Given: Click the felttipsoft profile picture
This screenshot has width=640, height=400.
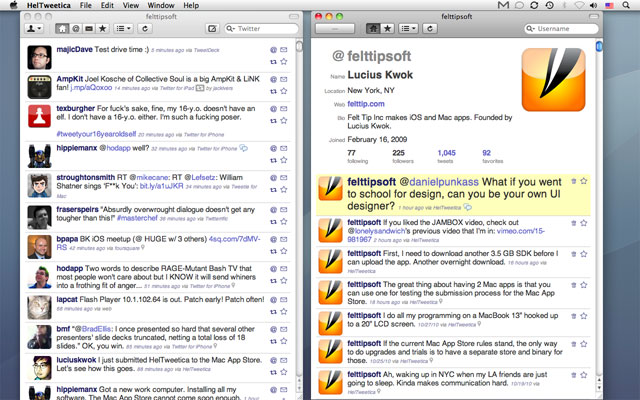Looking at the screenshot, I should pyautogui.click(x=553, y=80).
